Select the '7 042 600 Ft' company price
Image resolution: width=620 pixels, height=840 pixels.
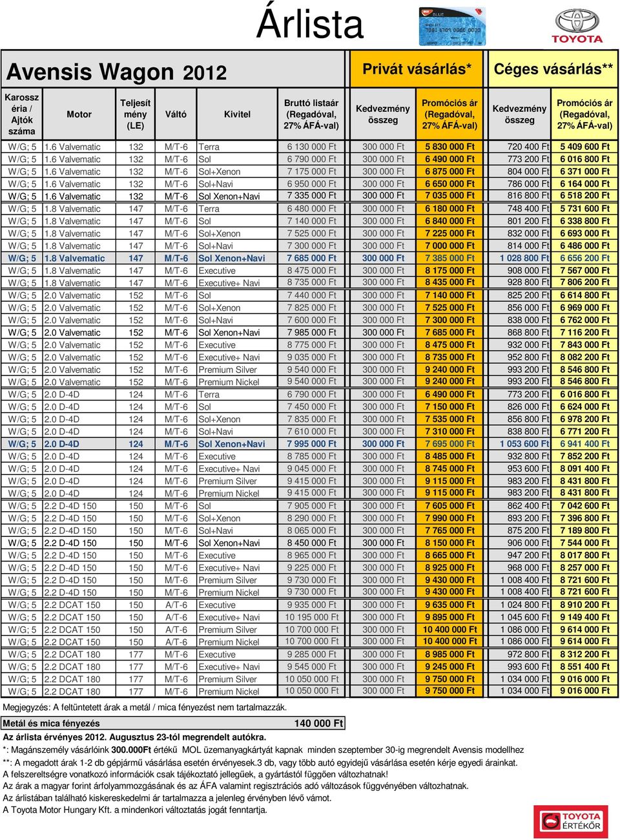(584, 505)
